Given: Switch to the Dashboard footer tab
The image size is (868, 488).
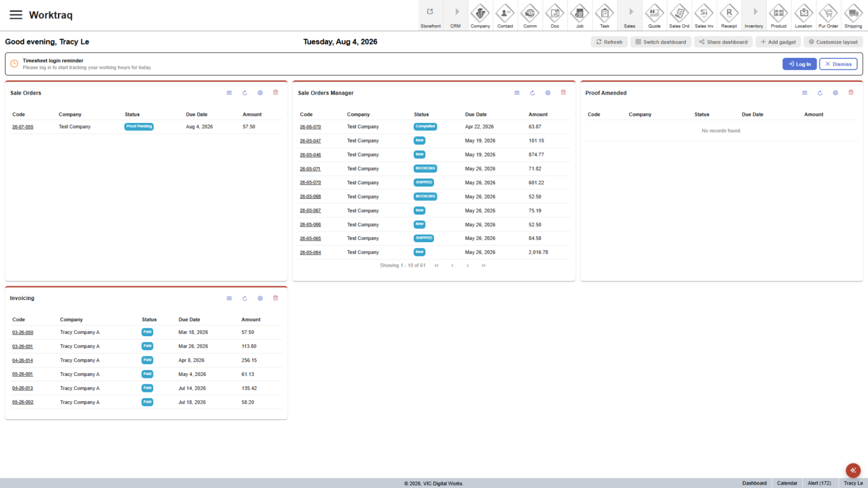Looking at the screenshot, I should tap(754, 483).
